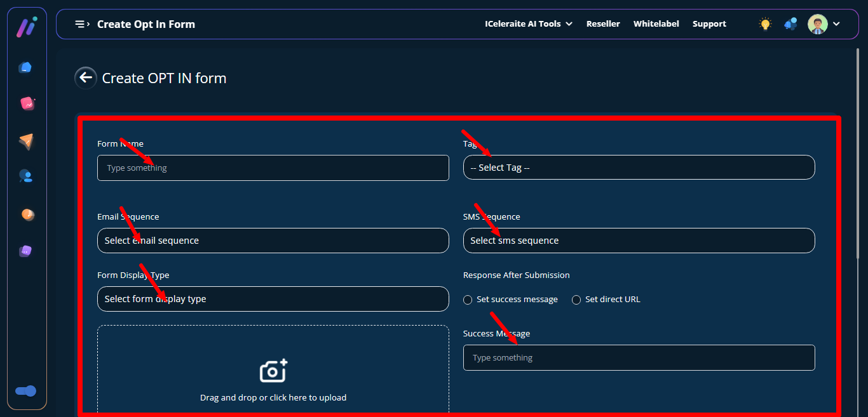
Task: Open the ICeleraite AI Tools menu
Action: 528,24
